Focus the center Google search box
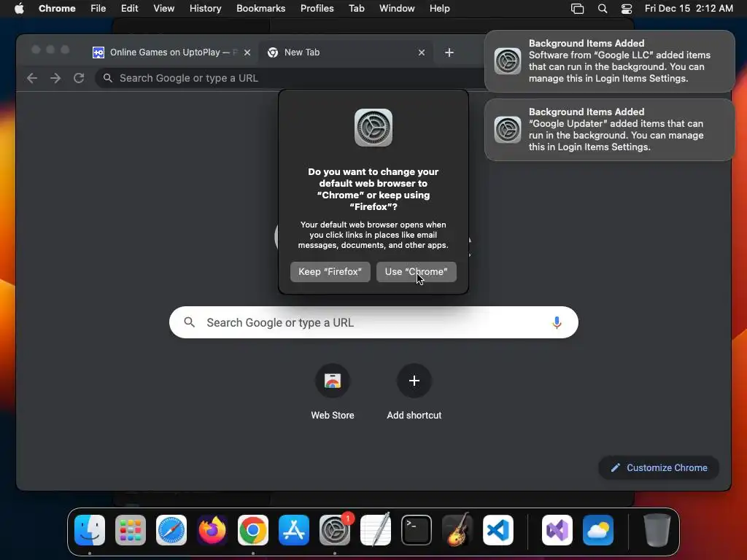 (373, 322)
